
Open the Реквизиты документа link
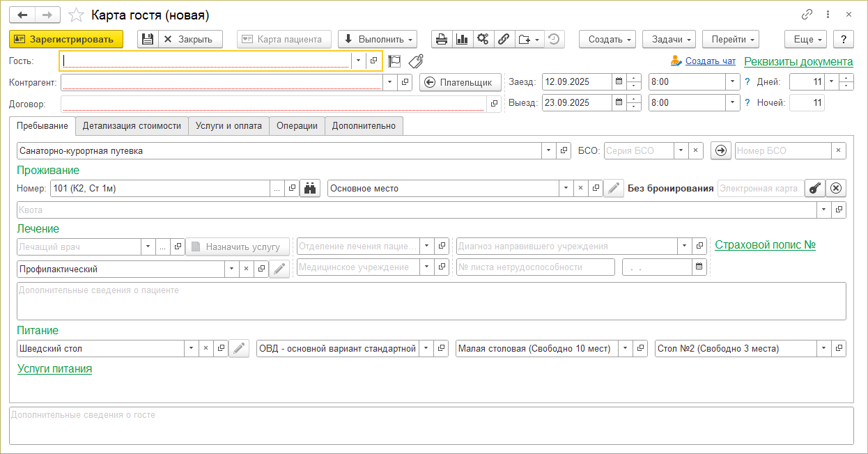pos(798,62)
